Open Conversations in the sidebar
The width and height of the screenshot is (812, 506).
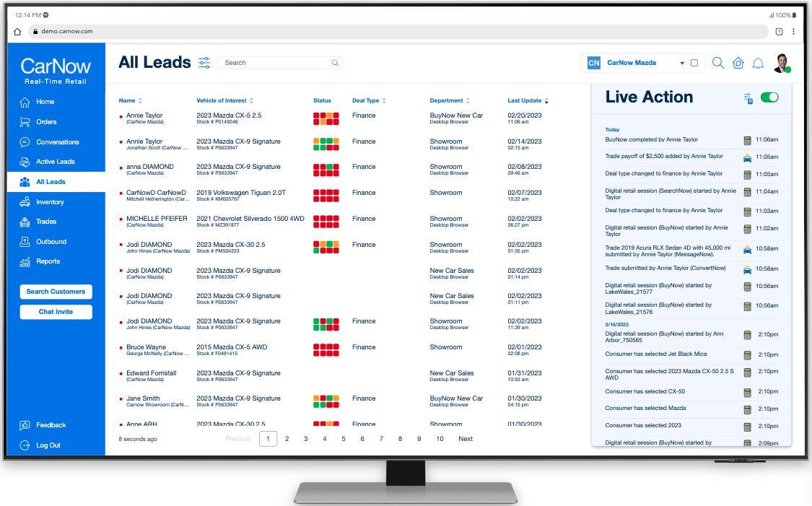(57, 142)
